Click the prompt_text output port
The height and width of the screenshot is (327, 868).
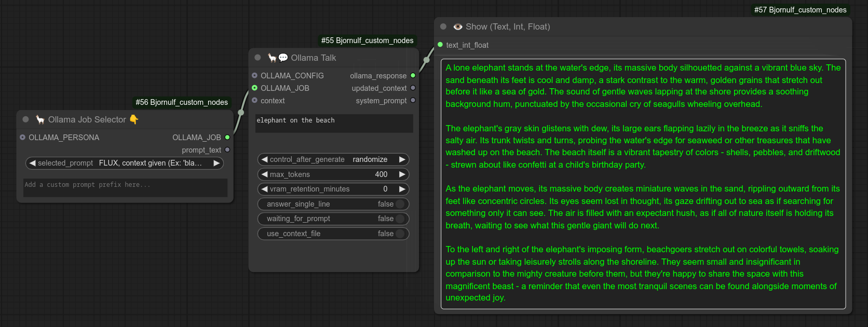[227, 150]
